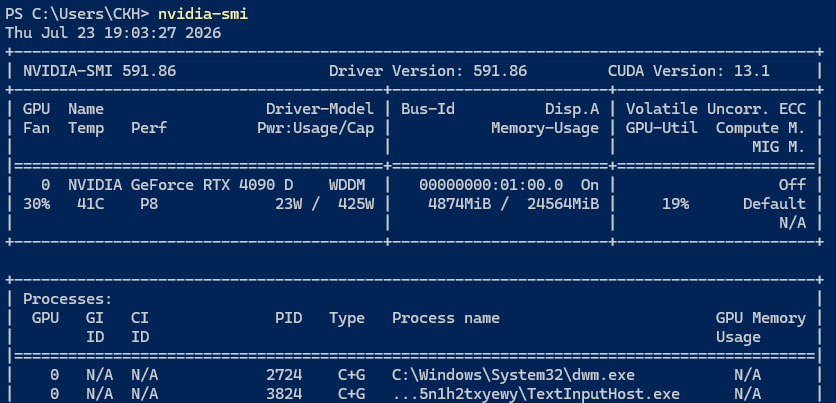Viewport: 836px width, 403px height.
Task: Click the WDDM driver model value
Action: [x=347, y=185]
